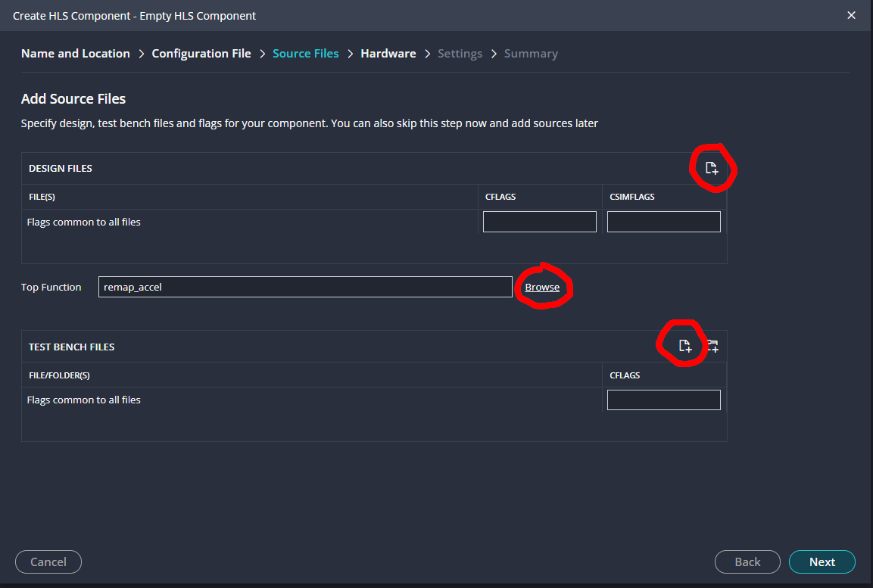Click the add test bench file icon
This screenshot has height=588, width=873.
(684, 347)
